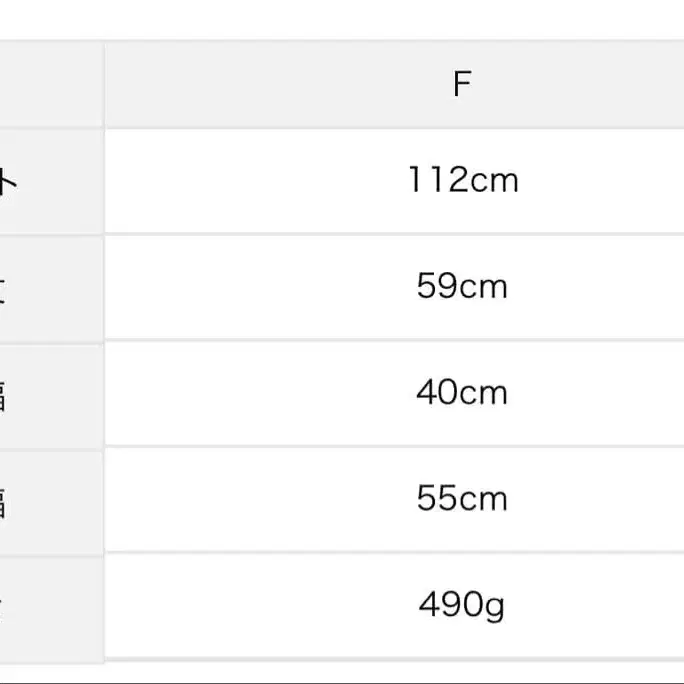Select the 490g weight value
Screen dimensions: 684x684
click(x=462, y=605)
